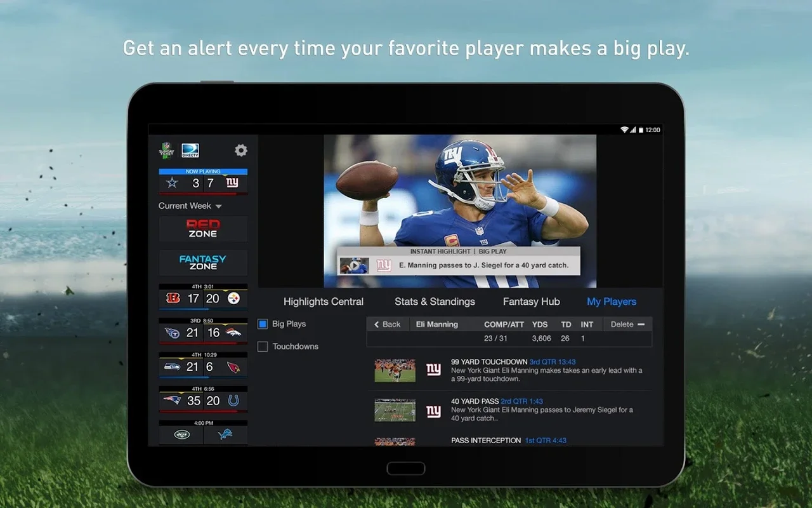Select the Titans logo
This screenshot has height=508, width=812.
[x=173, y=333]
